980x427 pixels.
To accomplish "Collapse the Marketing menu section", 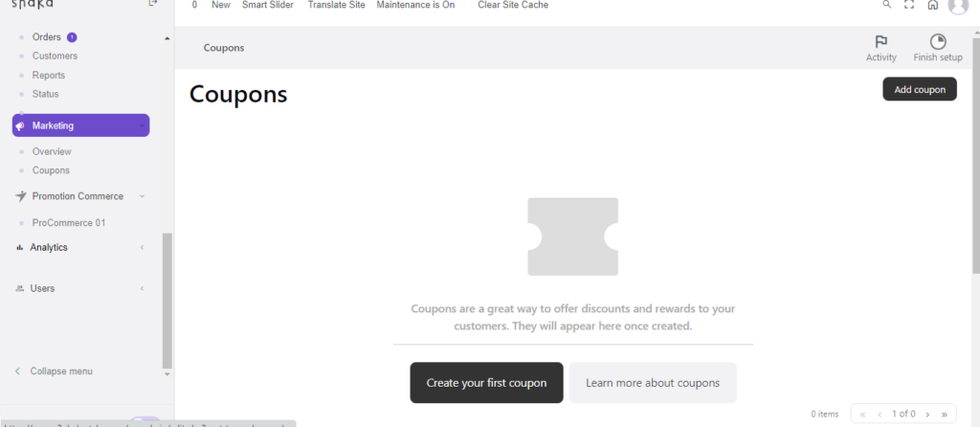I will click(142, 125).
